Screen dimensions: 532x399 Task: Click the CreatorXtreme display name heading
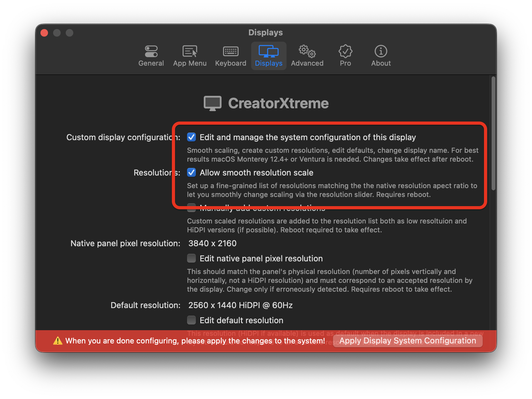(278, 103)
